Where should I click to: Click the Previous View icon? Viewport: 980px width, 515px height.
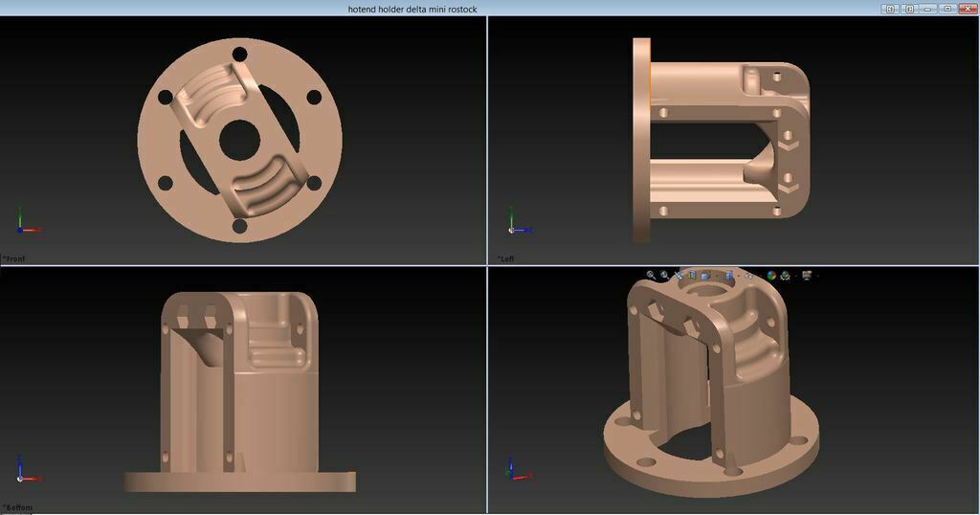[679, 276]
